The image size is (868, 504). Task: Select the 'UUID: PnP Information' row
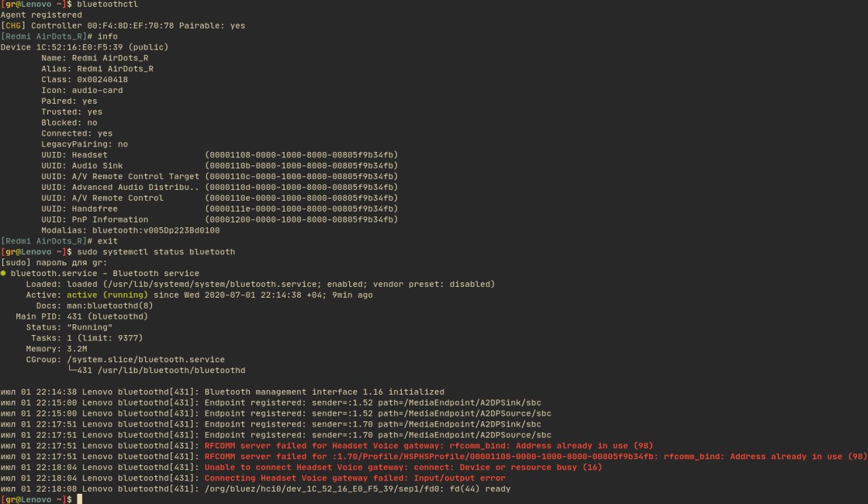tap(220, 220)
